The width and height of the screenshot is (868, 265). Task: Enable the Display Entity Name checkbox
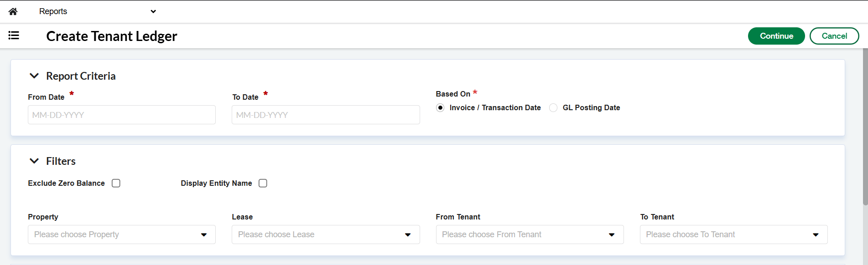tap(263, 183)
